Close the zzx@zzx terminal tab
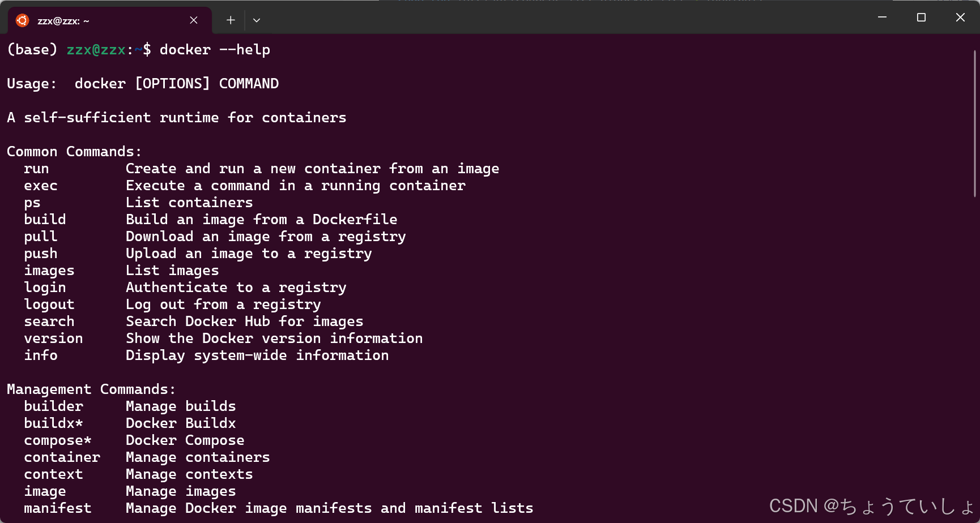Screen dimensions: 980x523 click(x=194, y=20)
